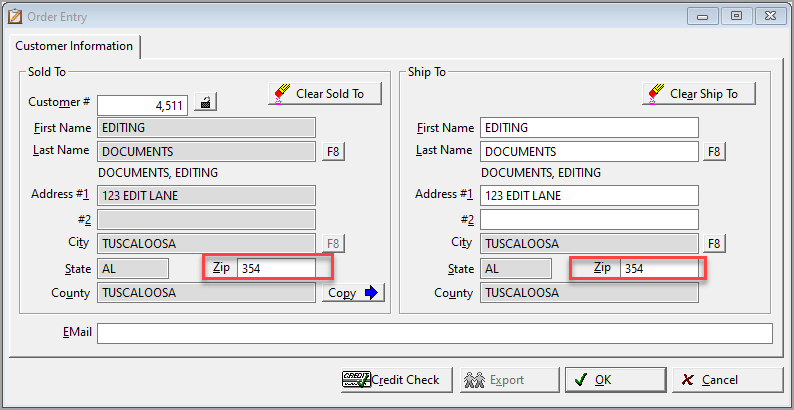The width and height of the screenshot is (794, 410).
Task: Click the Ship To group label
Action: [426, 72]
